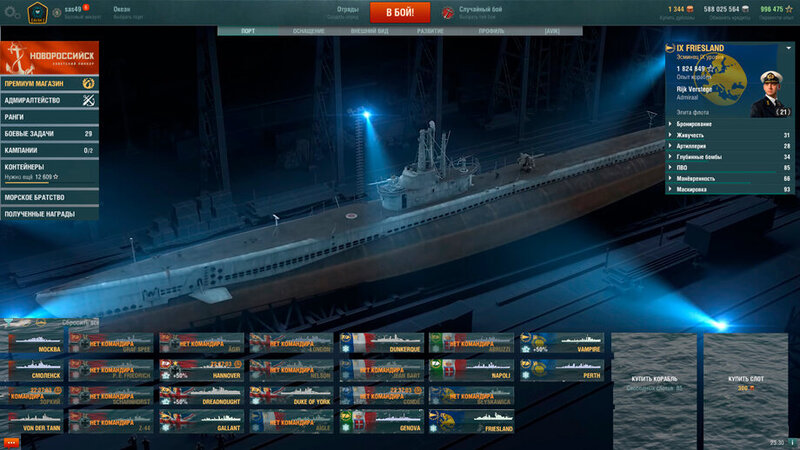Click snowflake bonus icon on Gallant card

tap(165, 428)
